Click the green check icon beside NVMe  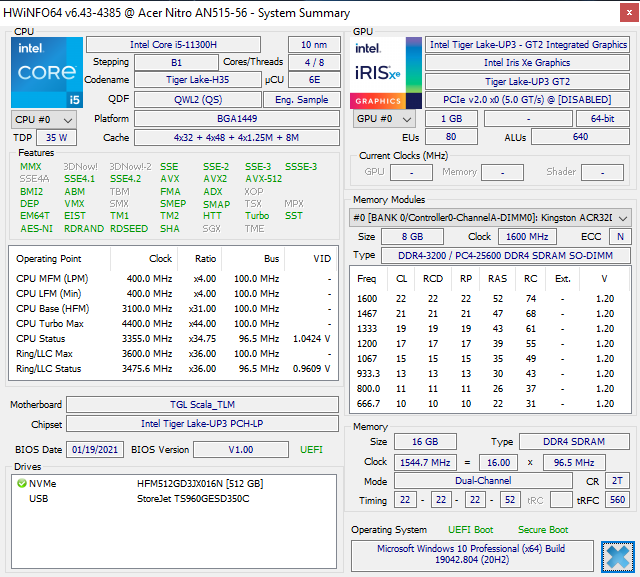coord(22,483)
